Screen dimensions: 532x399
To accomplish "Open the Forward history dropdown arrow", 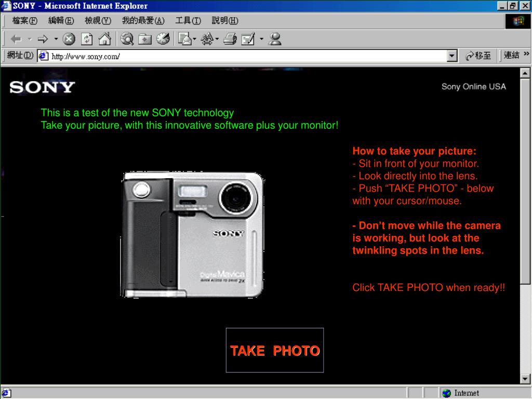I will pyautogui.click(x=56, y=39).
